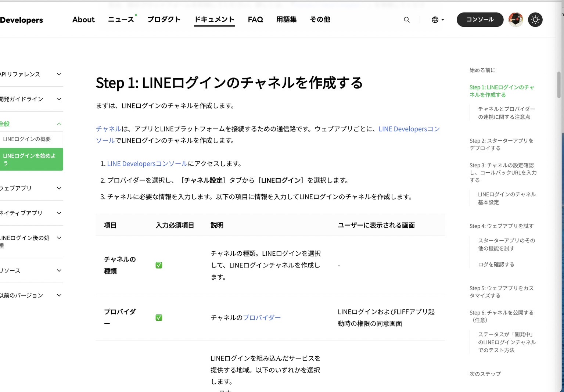
Task: Follow the チャネル link in the paragraph
Action: 108,129
